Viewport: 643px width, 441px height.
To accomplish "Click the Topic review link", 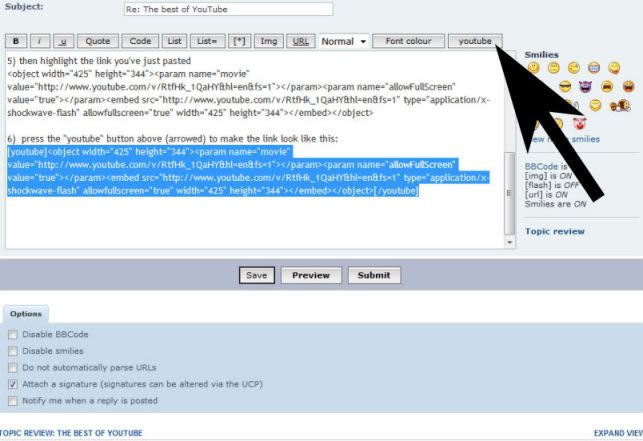I will point(556,231).
